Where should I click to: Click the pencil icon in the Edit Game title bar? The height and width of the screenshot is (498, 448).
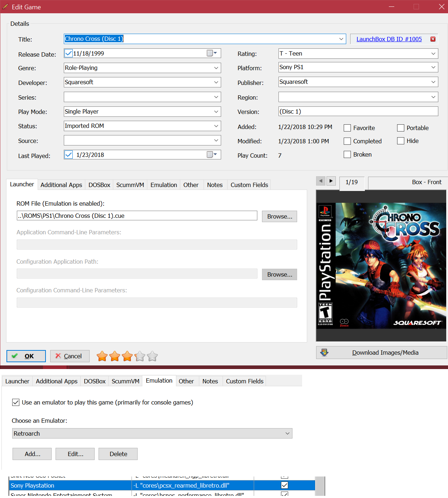click(x=5, y=7)
